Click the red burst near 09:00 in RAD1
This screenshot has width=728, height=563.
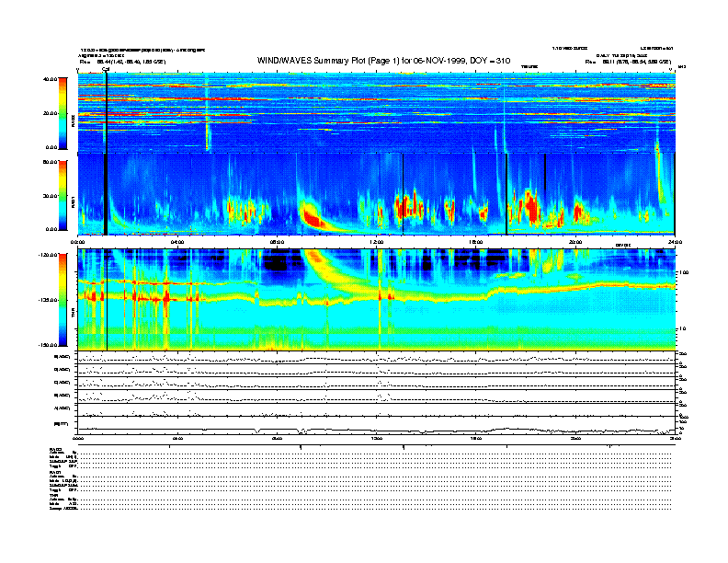[314, 217]
